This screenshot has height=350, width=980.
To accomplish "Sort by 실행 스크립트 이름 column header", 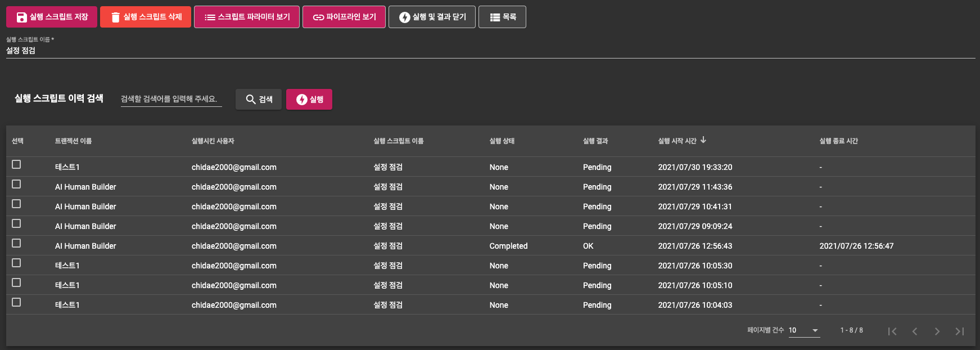I will tap(399, 141).
